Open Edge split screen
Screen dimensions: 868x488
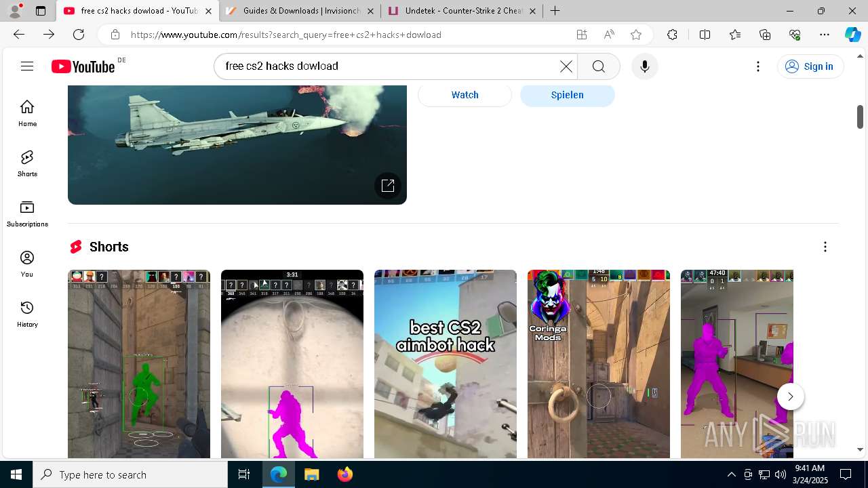tap(705, 35)
